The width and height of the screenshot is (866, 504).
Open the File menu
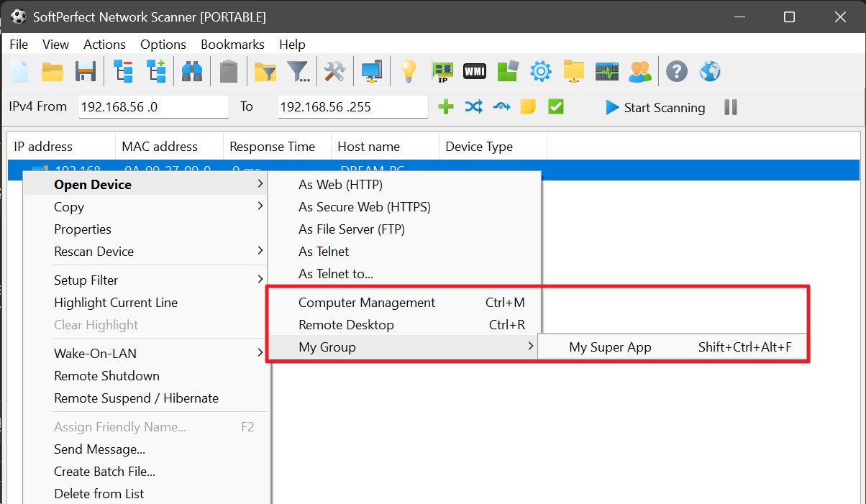pos(19,45)
